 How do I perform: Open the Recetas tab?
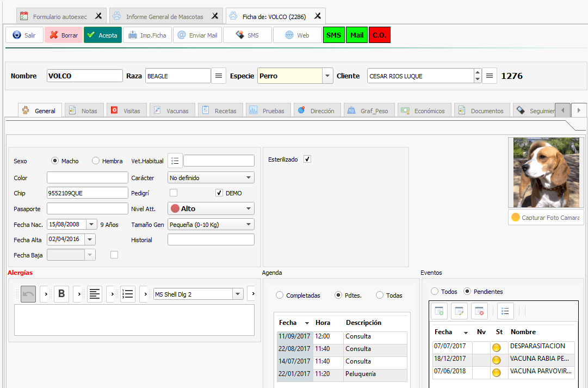click(220, 110)
